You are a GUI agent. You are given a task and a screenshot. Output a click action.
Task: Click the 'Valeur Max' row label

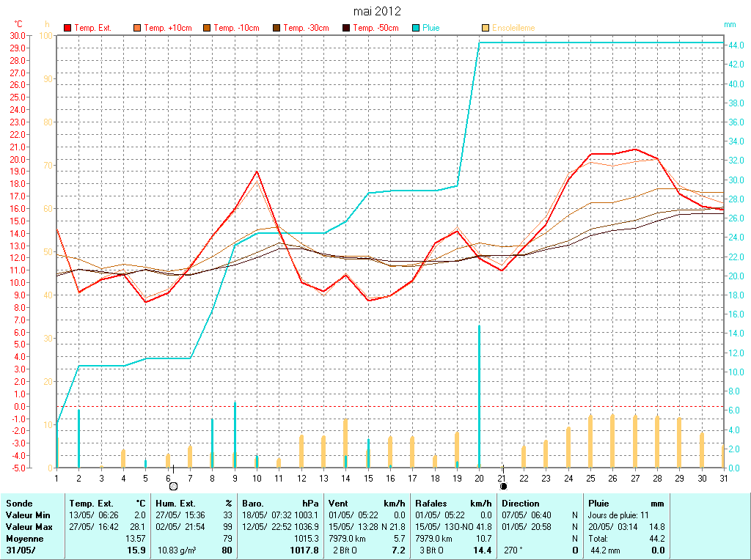point(27,527)
